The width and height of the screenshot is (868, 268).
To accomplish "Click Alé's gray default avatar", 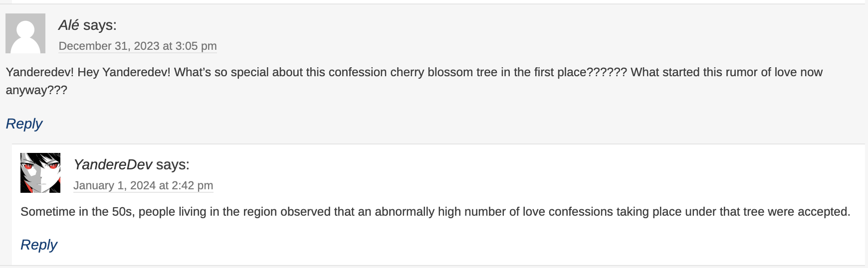I will tap(25, 33).
